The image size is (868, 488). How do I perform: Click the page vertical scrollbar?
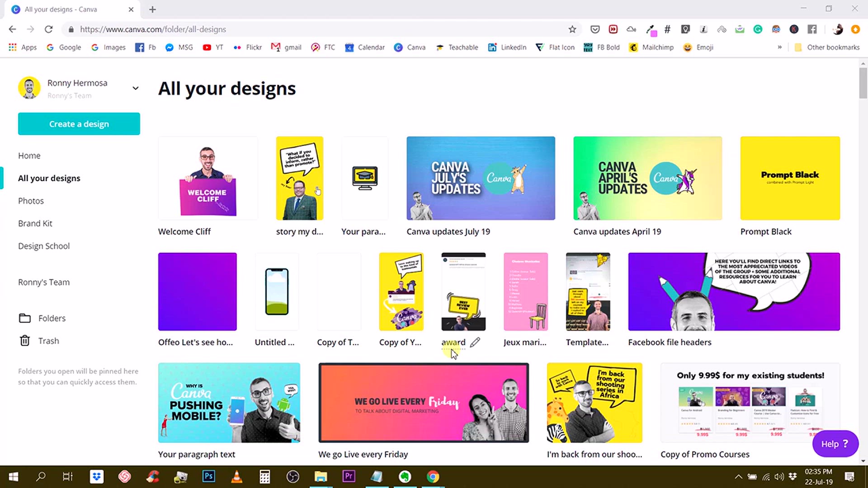863,83
